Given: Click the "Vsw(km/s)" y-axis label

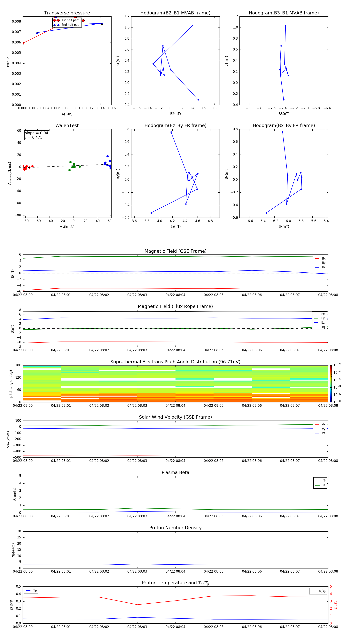Looking at the screenshot, I should click(8, 439).
